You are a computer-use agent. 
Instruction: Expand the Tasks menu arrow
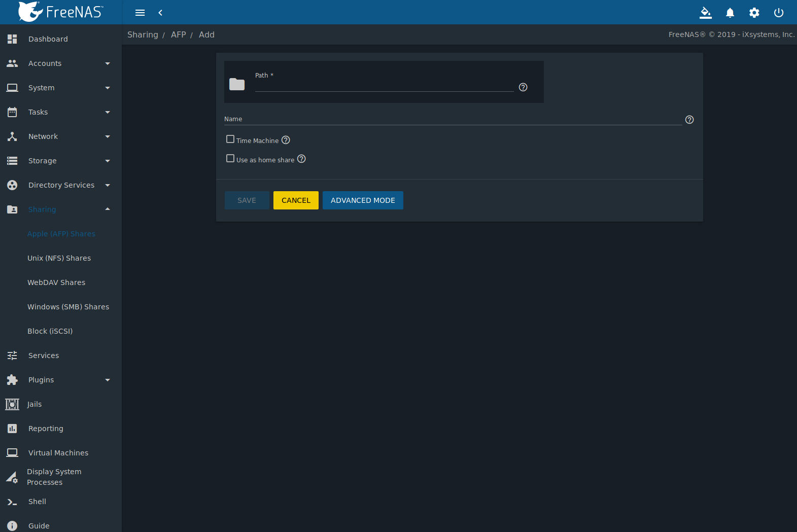pos(108,112)
